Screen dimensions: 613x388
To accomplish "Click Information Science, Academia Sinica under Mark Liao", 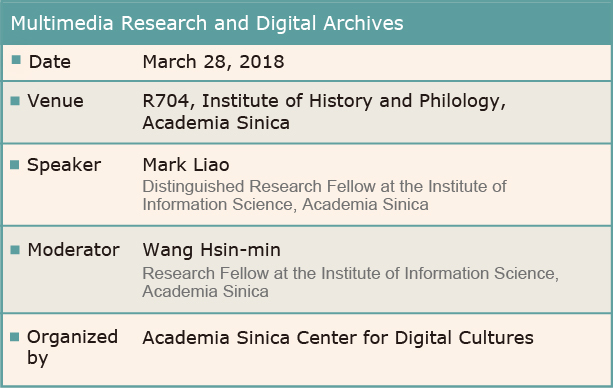I will (285, 205).
